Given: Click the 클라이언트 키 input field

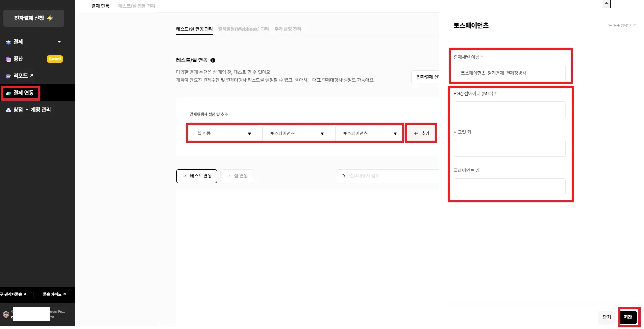Looking at the screenshot, I should 510,187.
